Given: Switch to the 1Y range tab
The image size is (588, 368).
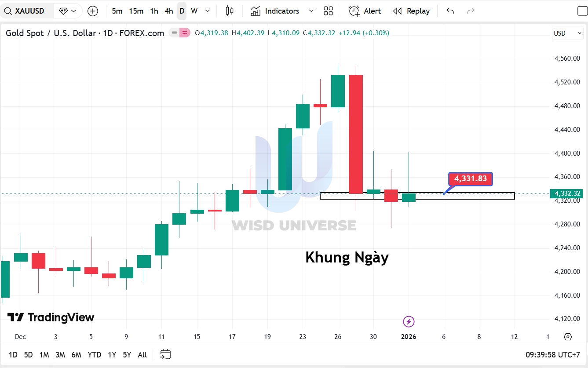Looking at the screenshot, I should (112, 354).
